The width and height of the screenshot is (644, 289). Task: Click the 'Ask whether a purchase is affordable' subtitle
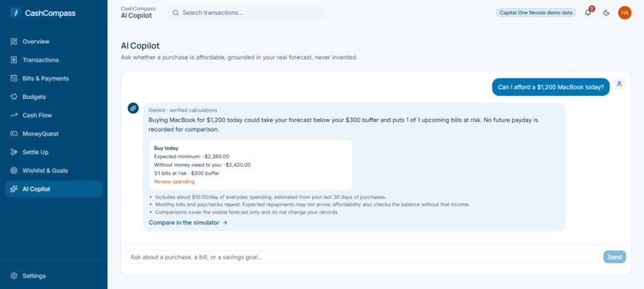239,57
